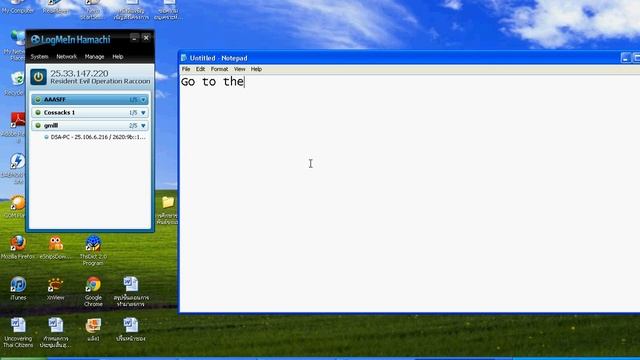Open the File menu in Notepad
The height and width of the screenshot is (360, 640).
186,69
